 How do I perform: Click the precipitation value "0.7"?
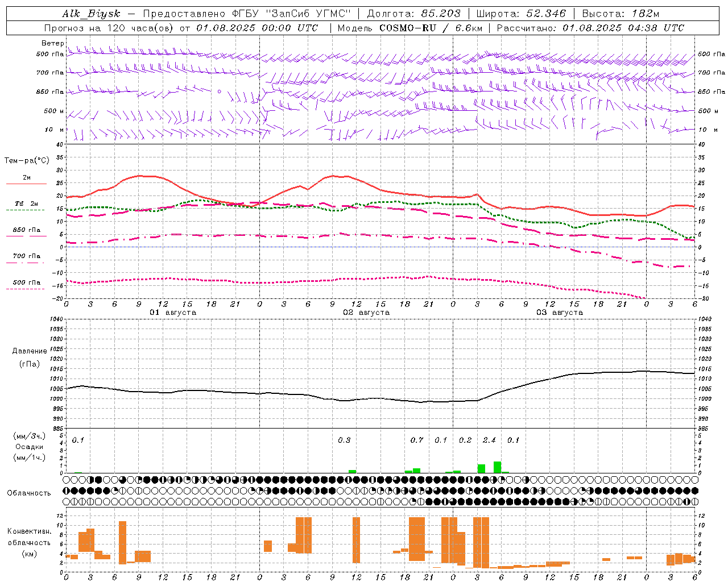417,440
